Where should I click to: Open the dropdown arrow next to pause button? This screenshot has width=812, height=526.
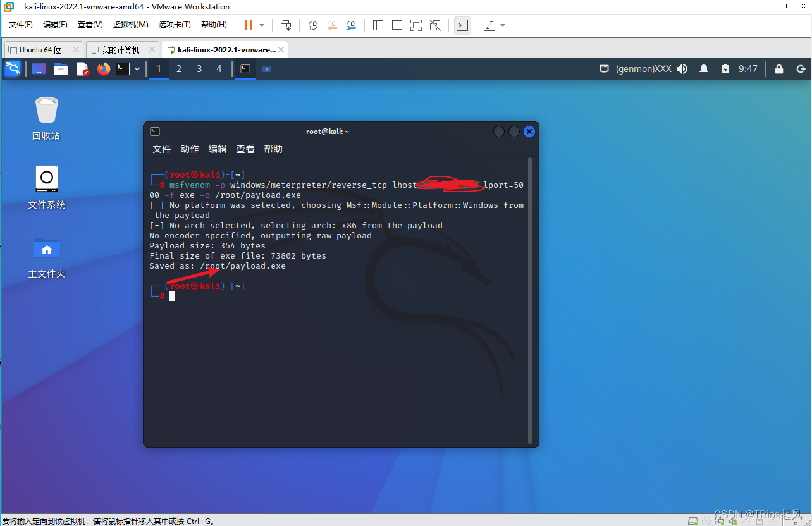pyautogui.click(x=262, y=25)
